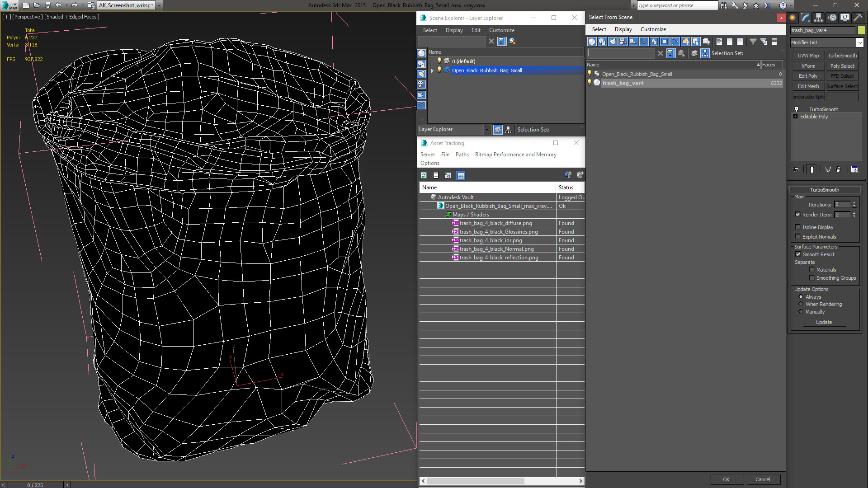The width and height of the screenshot is (868, 488).
Task: Click the Save file icon in quick toolbar
Action: coord(47,5)
